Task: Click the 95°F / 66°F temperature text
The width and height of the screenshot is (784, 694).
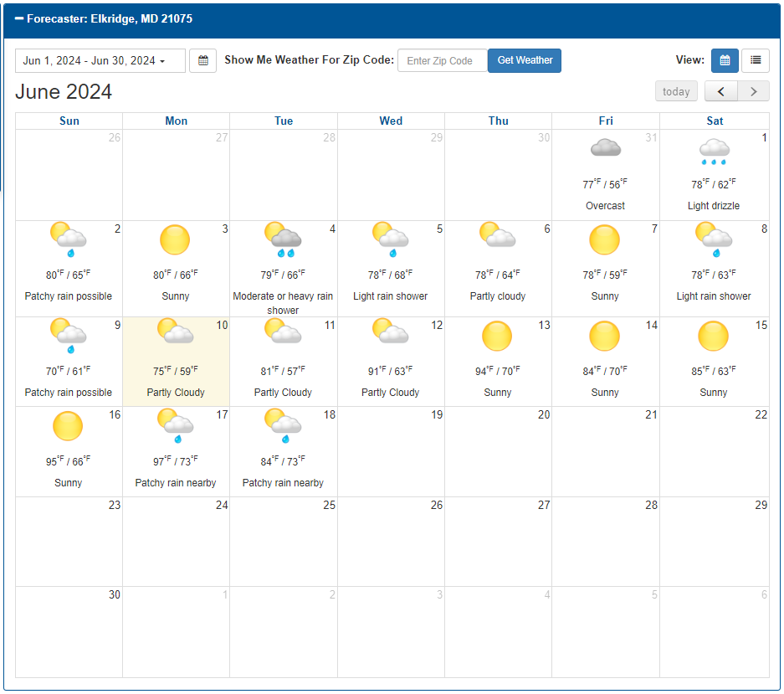Action: [68, 460]
